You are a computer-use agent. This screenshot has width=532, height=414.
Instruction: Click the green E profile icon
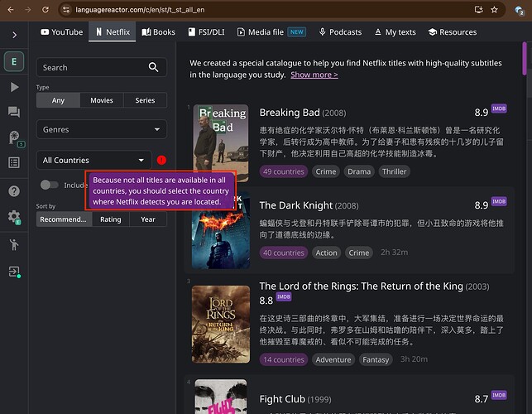[x=14, y=61]
